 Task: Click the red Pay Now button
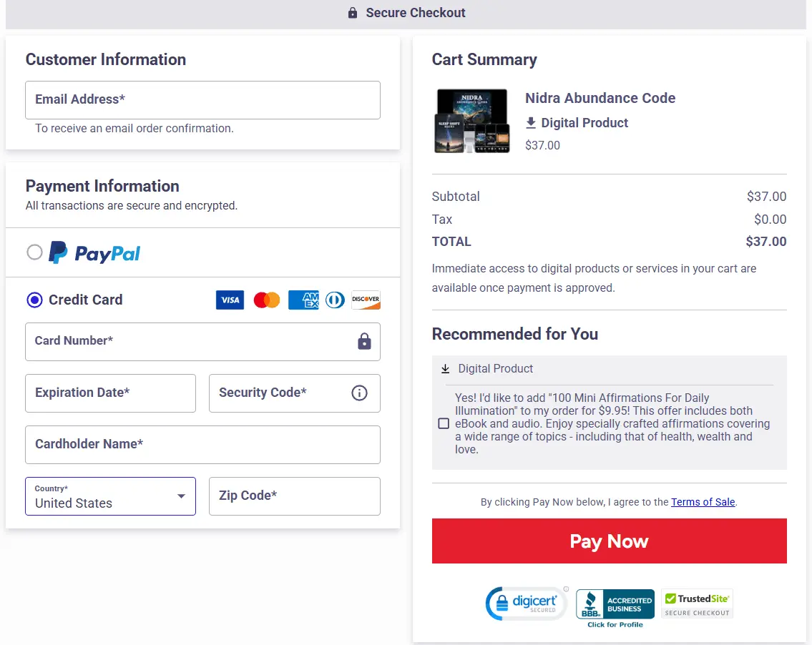click(610, 541)
